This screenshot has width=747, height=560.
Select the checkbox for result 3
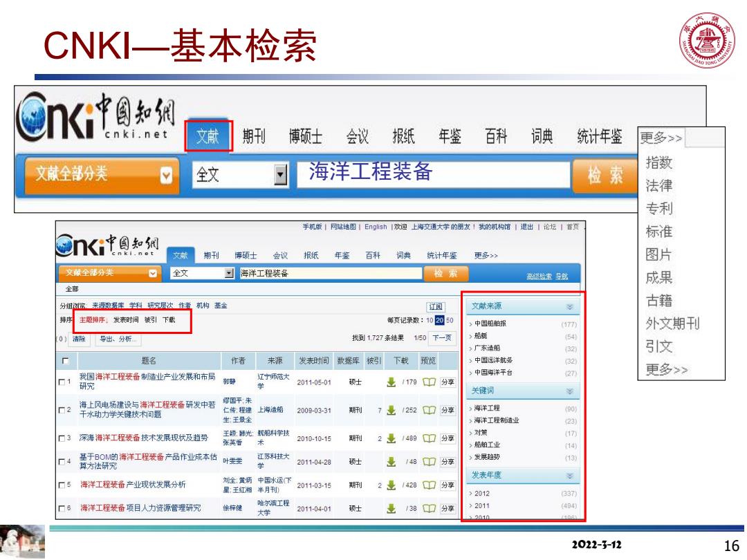[x=62, y=438]
